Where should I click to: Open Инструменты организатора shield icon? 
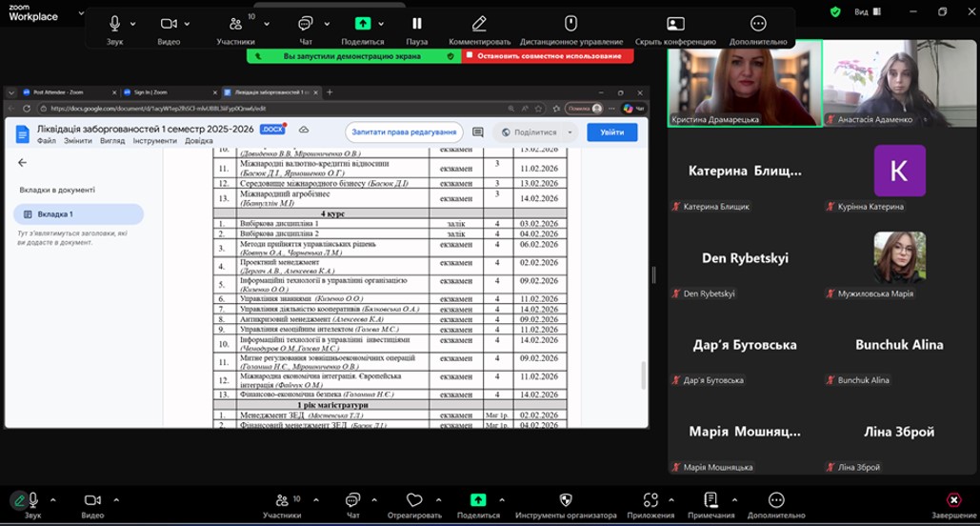[566, 499]
